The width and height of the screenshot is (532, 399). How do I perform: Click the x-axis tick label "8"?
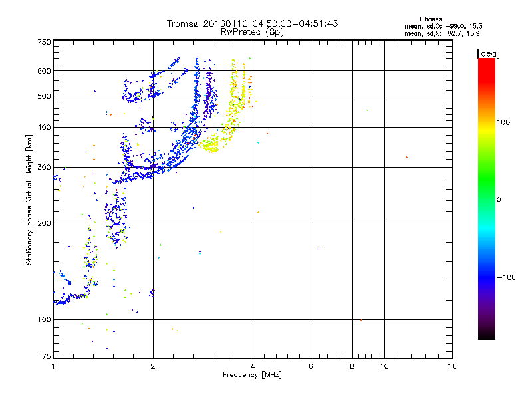[352, 366]
